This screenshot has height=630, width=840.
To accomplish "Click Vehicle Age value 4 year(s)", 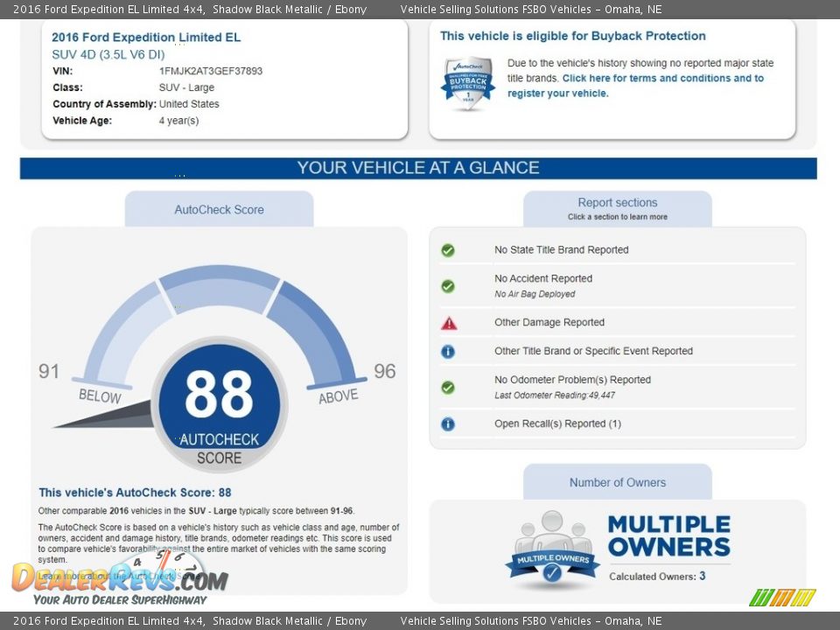I will [178, 121].
